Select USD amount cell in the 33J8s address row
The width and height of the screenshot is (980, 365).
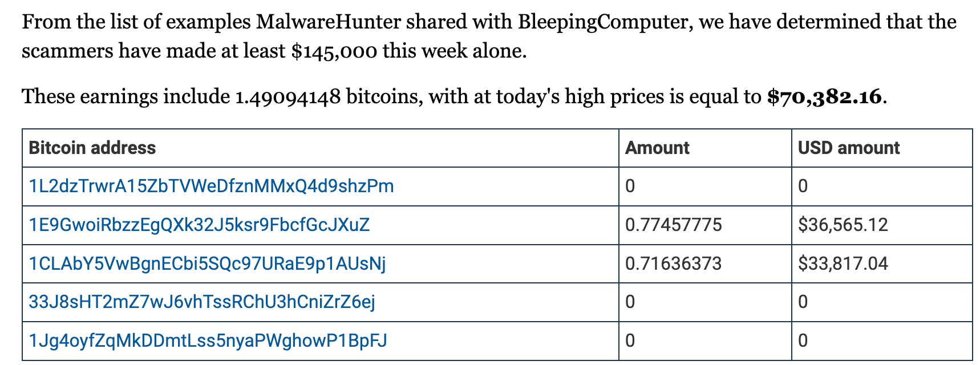[882, 302]
